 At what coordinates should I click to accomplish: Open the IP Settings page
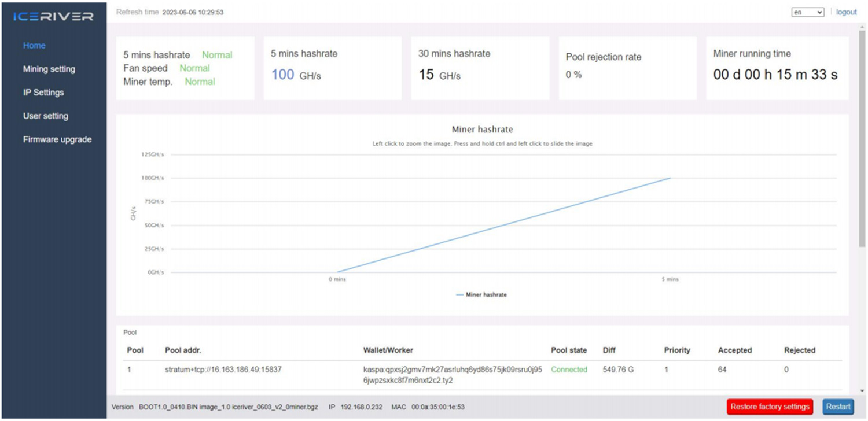pyautogui.click(x=43, y=92)
